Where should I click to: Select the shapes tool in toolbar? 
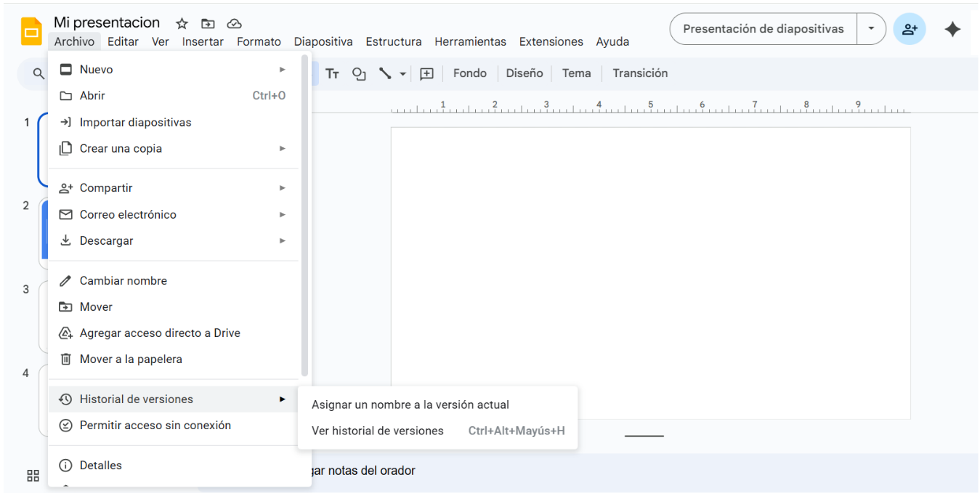point(358,73)
